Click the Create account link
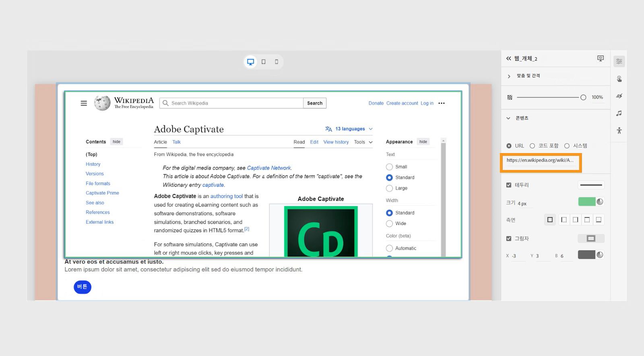Image resolution: width=644 pixels, height=356 pixels. pos(402,103)
